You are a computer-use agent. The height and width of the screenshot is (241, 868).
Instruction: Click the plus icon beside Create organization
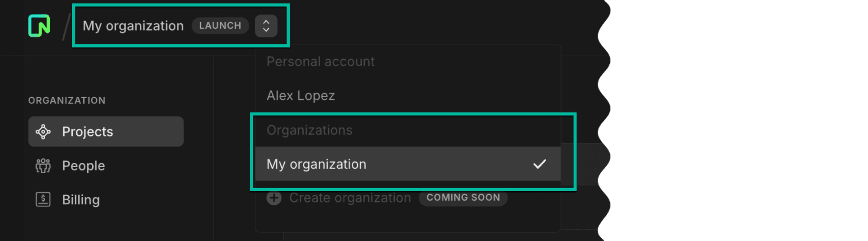point(274,198)
